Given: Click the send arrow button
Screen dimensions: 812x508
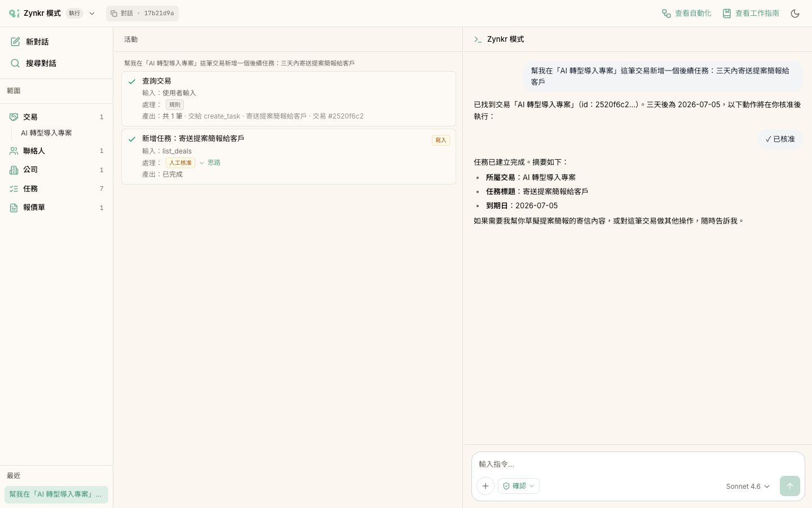Looking at the screenshot, I should [x=790, y=486].
